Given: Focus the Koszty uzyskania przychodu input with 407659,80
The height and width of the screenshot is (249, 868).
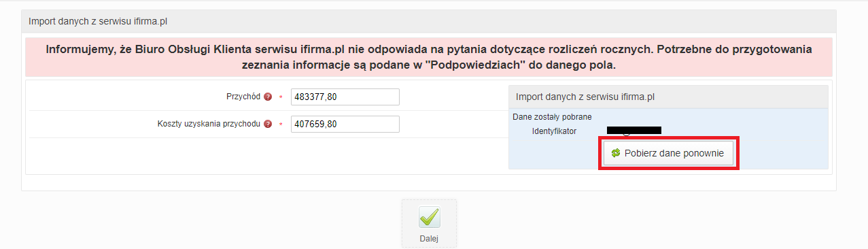Looking at the screenshot, I should point(345,124).
